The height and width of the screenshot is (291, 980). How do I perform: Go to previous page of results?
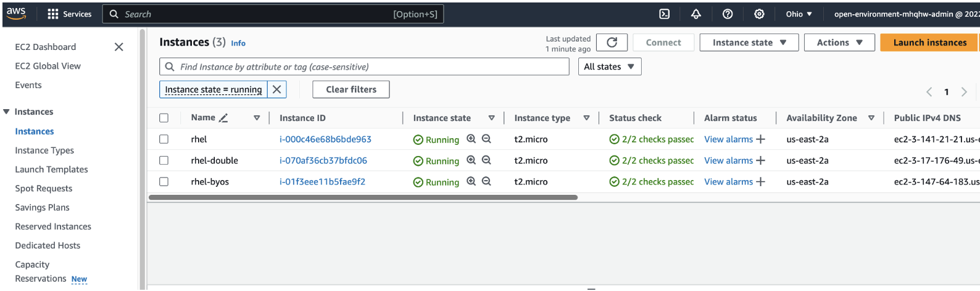929,92
